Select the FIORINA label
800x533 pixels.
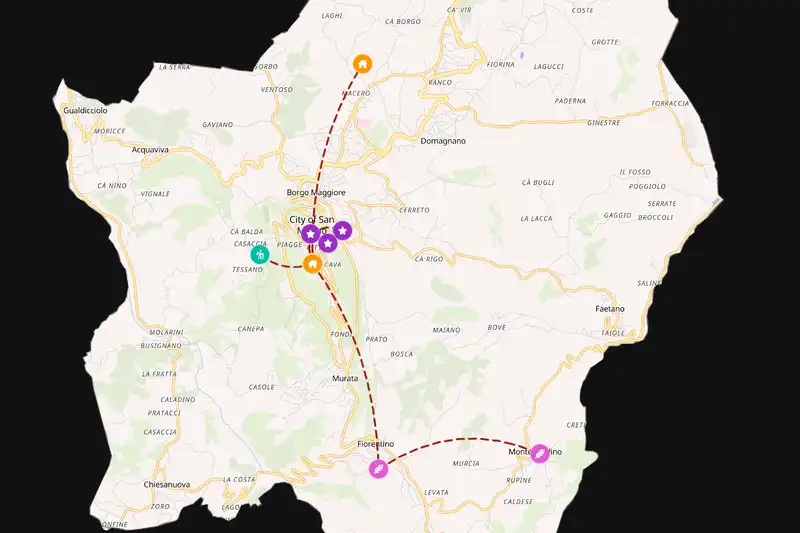pyautogui.click(x=501, y=64)
